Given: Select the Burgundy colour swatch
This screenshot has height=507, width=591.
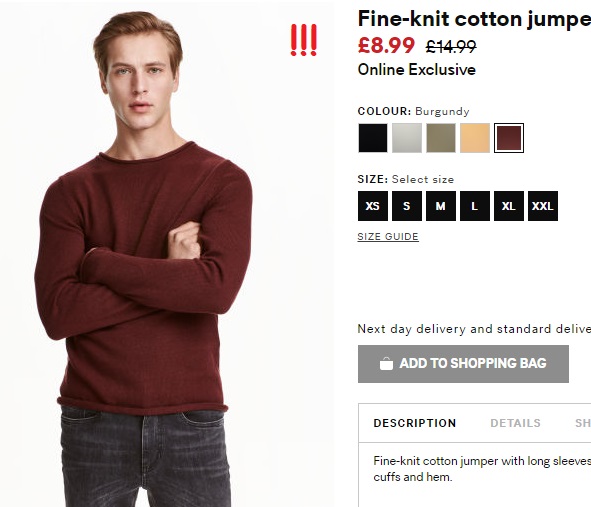Looking at the screenshot, I should pyautogui.click(x=509, y=138).
